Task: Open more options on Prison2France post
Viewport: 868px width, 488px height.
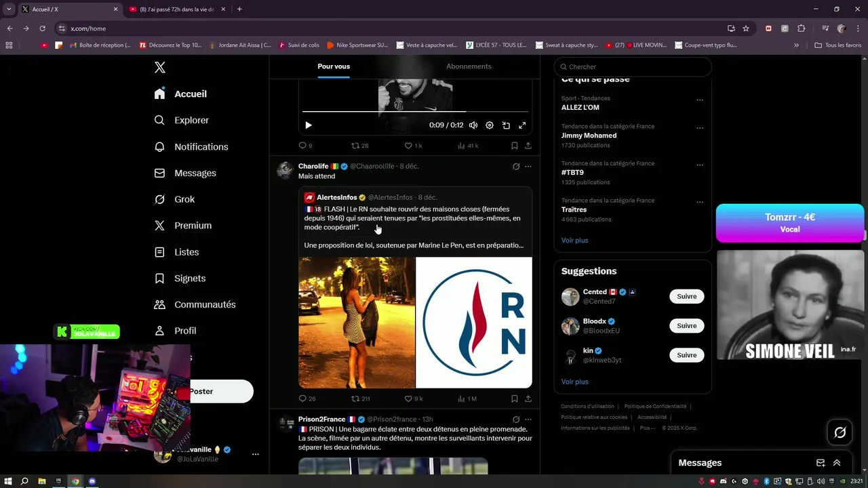Action: pos(528,420)
